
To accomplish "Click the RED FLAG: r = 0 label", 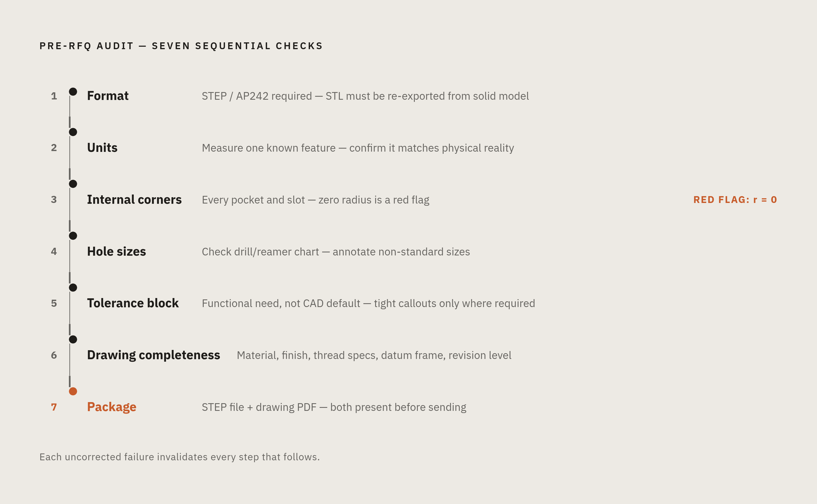I will (x=735, y=200).
